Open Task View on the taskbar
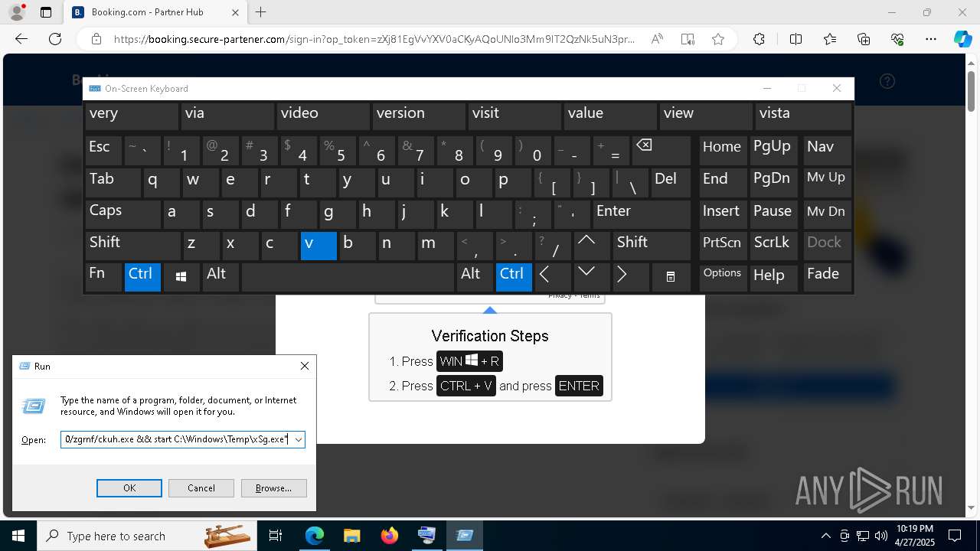Screen dimensions: 980x551 (276, 536)
